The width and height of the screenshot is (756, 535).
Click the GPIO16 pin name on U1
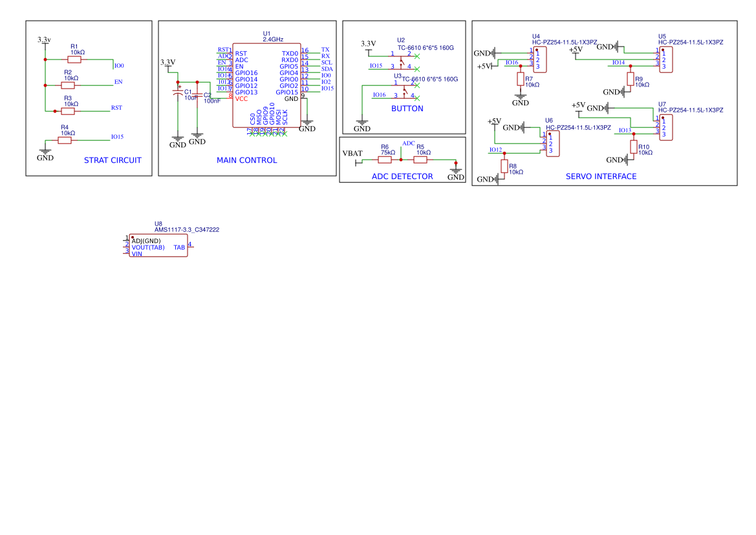[x=246, y=73]
